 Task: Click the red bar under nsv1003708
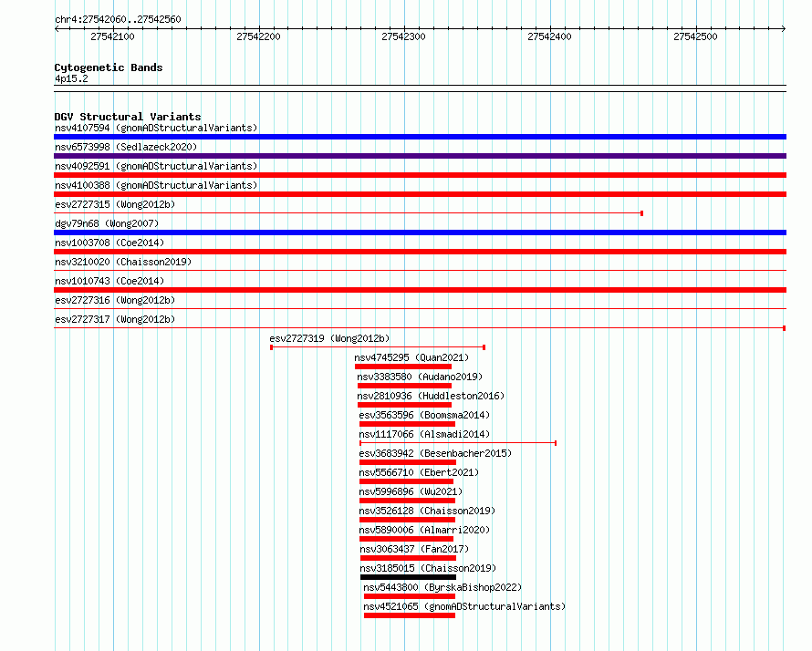pyautogui.click(x=420, y=252)
